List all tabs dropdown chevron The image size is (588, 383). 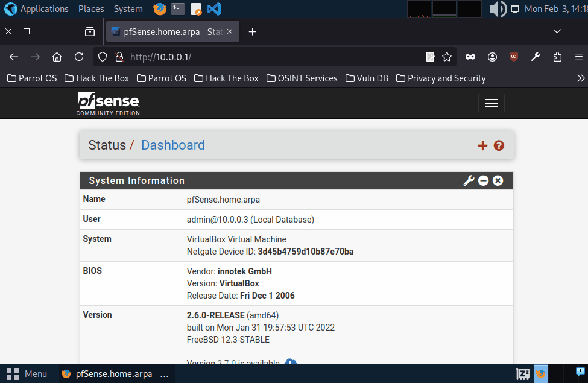(x=557, y=31)
